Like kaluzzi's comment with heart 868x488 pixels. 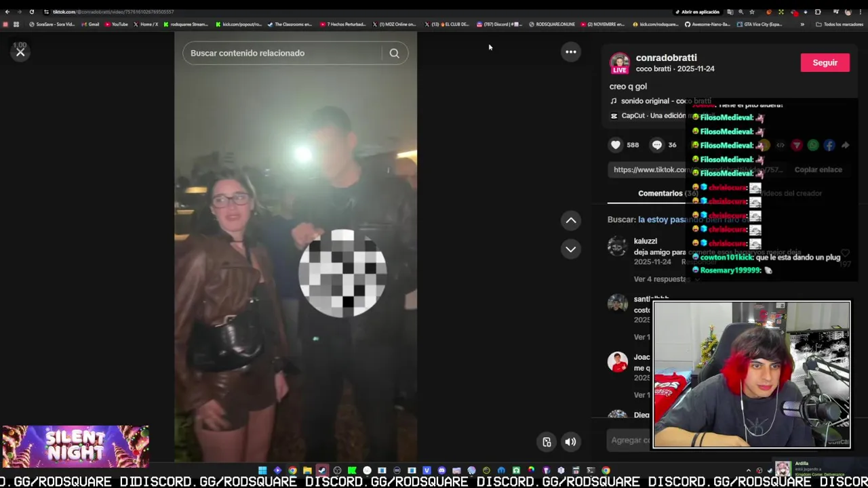[x=845, y=253]
